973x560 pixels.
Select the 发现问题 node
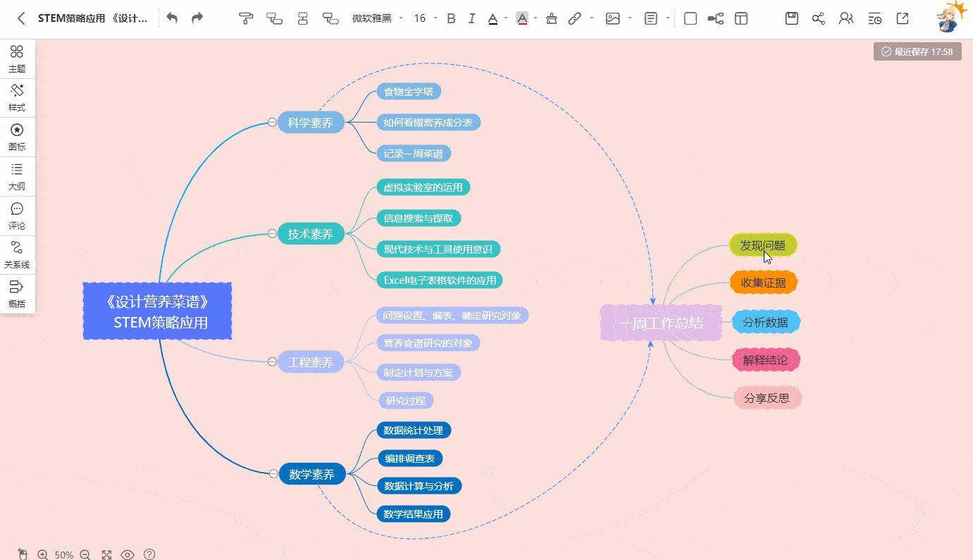click(x=763, y=245)
